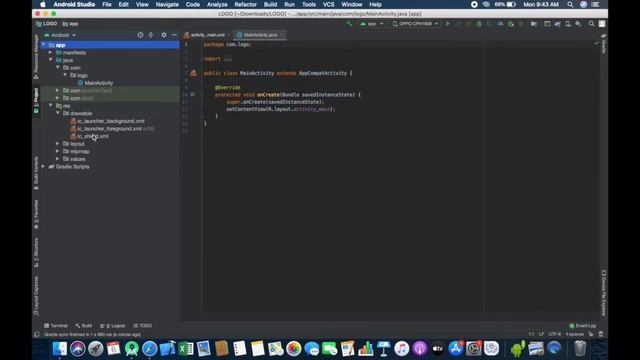
Task: Click the Spotlight search icon in menu bar
Action: (x=570, y=4)
